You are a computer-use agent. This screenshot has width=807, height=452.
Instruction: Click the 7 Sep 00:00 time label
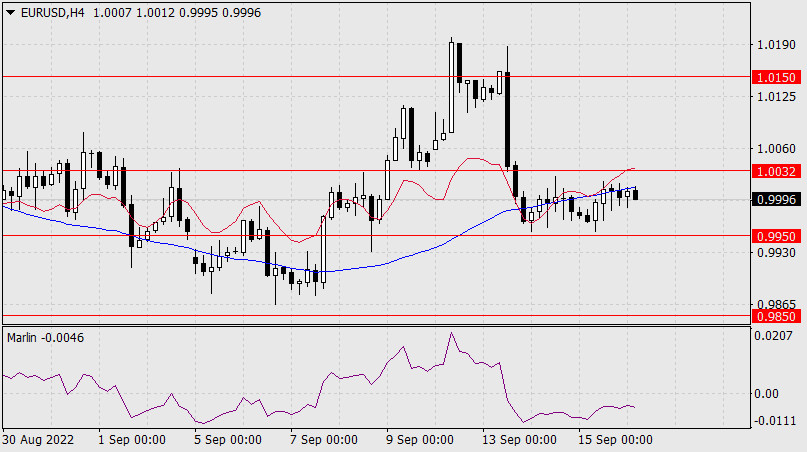tap(323, 440)
